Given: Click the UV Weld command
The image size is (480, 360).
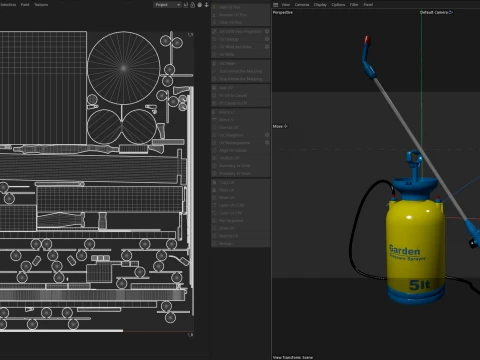Looking at the screenshot, I should (x=240, y=54).
